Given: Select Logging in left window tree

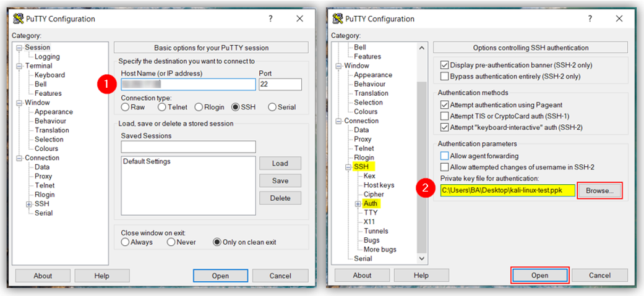Looking at the screenshot, I should (47, 57).
